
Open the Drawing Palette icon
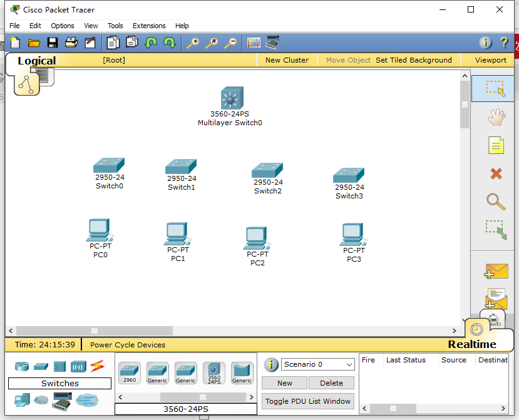pos(254,43)
